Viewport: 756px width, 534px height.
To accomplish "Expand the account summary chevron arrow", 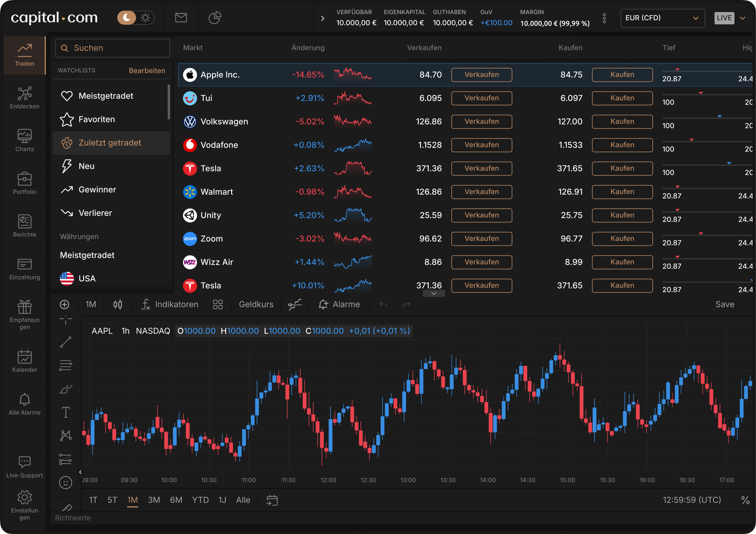I will pos(323,18).
